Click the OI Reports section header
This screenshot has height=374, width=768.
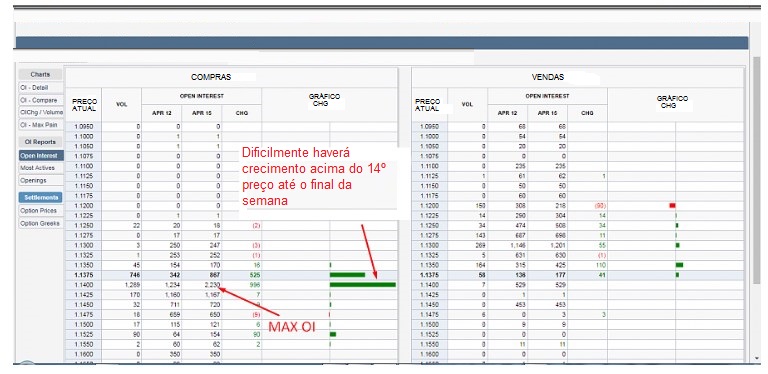(41, 142)
